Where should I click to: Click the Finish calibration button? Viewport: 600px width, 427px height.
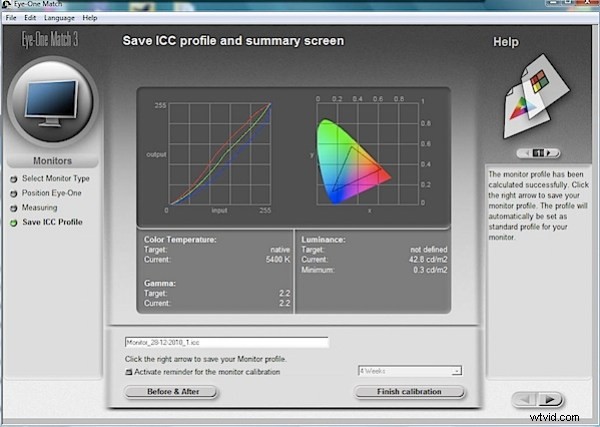409,392
